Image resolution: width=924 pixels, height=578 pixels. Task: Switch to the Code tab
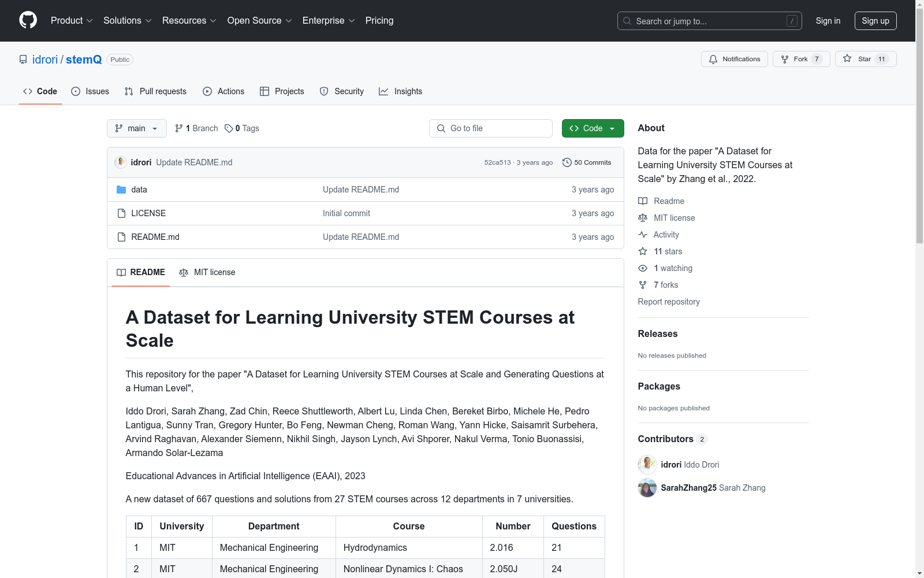[x=40, y=91]
